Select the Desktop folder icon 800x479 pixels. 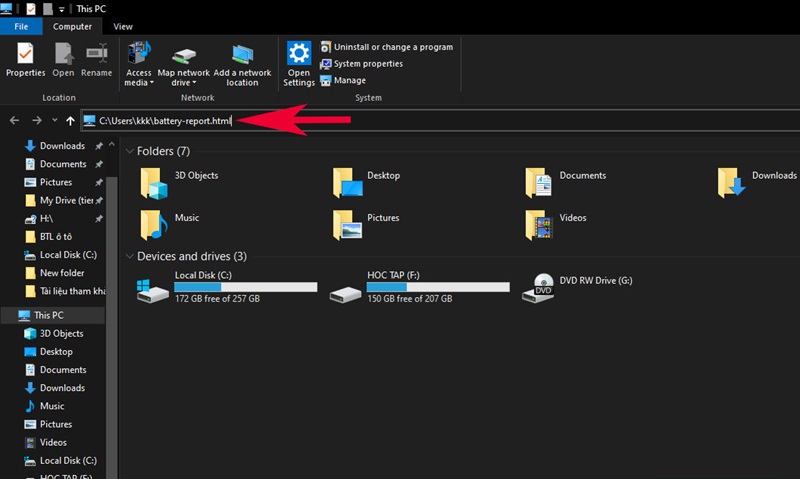point(347,183)
